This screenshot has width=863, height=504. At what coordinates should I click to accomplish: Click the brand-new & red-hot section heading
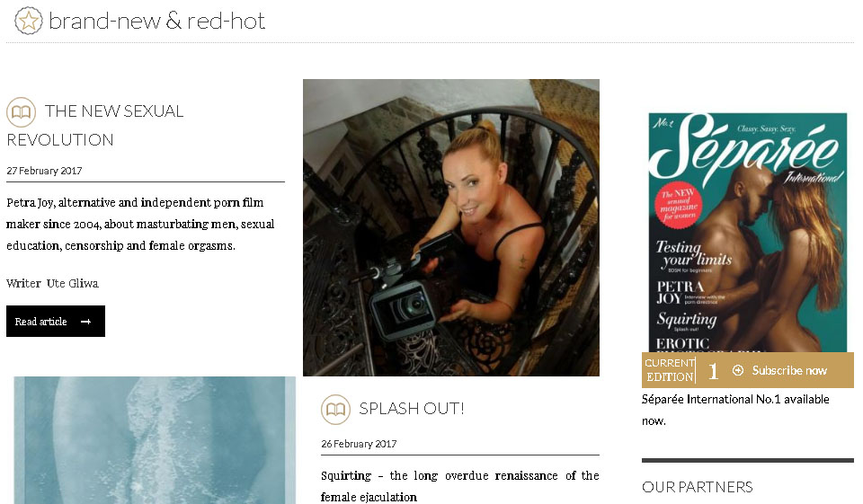[x=156, y=21]
